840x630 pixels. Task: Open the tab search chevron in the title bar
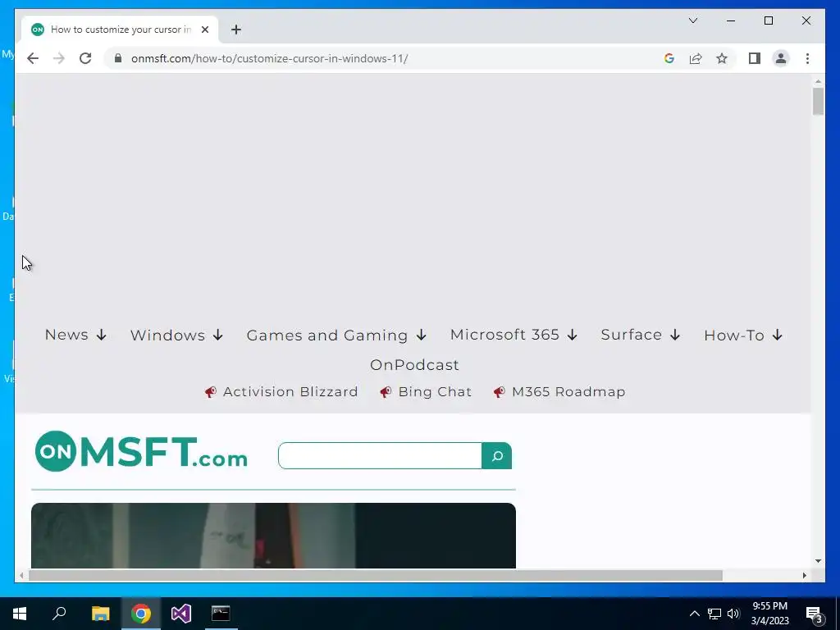pyautogui.click(x=692, y=21)
